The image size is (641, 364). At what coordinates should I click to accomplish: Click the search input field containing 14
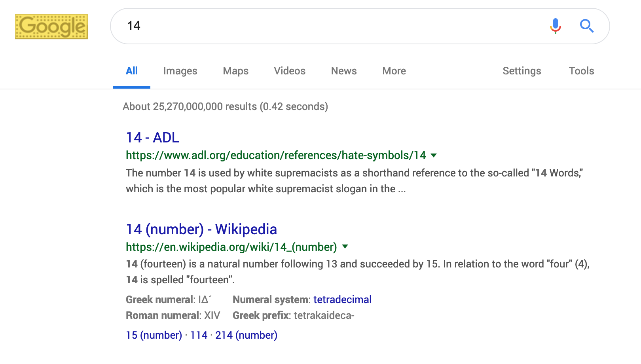(332, 26)
